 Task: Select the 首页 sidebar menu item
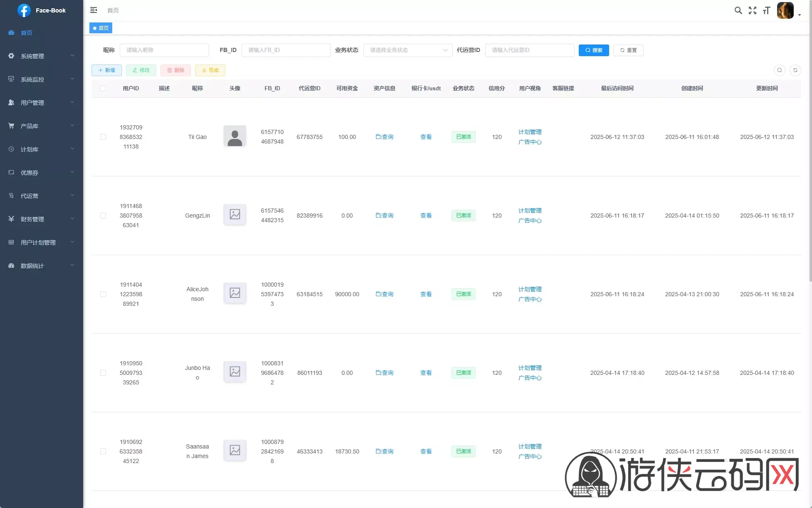coord(27,33)
